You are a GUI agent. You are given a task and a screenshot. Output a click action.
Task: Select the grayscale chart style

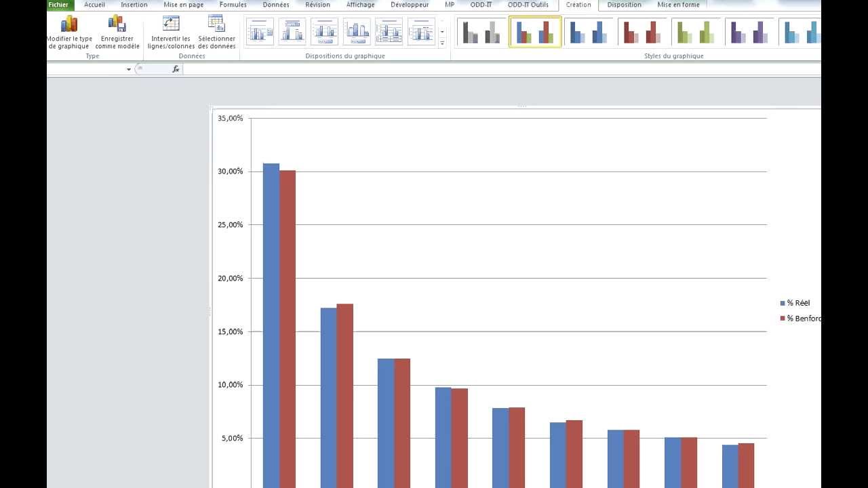point(481,32)
